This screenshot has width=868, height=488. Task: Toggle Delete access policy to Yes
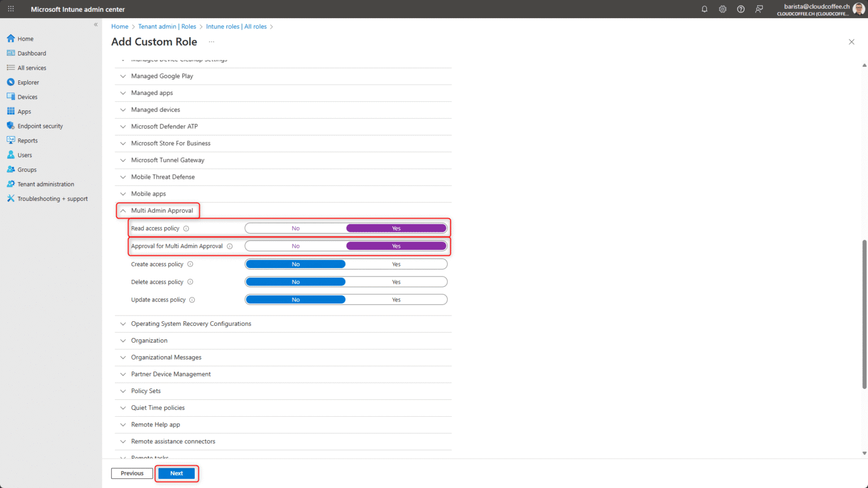(x=396, y=281)
